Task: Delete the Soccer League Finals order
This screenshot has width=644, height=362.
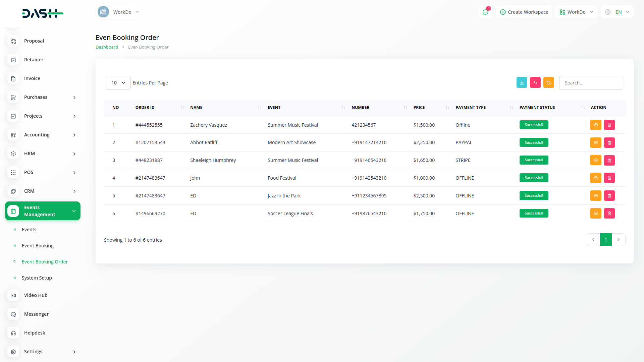Action: [x=609, y=214]
